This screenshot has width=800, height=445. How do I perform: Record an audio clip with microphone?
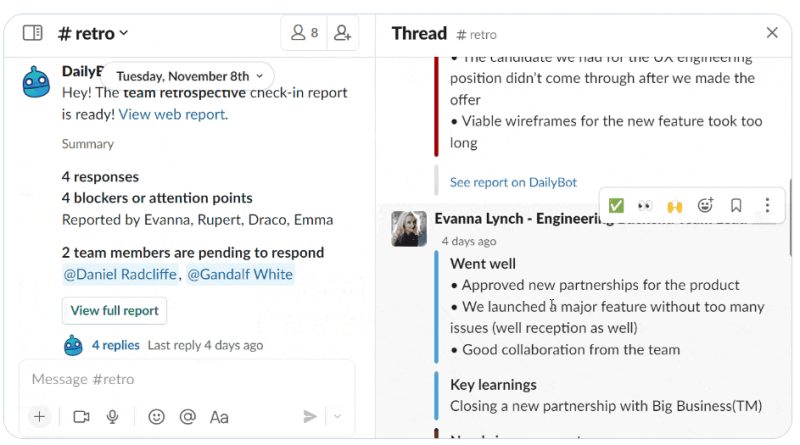click(x=112, y=417)
